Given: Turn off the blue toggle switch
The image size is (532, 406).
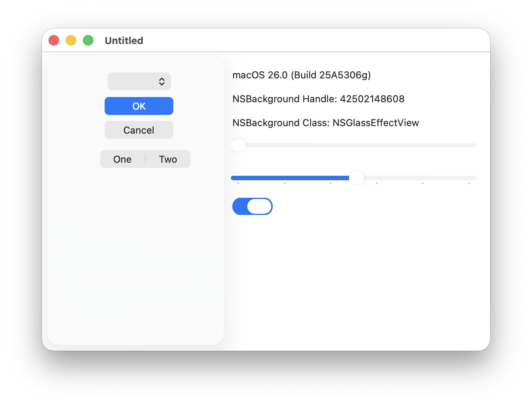Looking at the screenshot, I should (x=253, y=206).
